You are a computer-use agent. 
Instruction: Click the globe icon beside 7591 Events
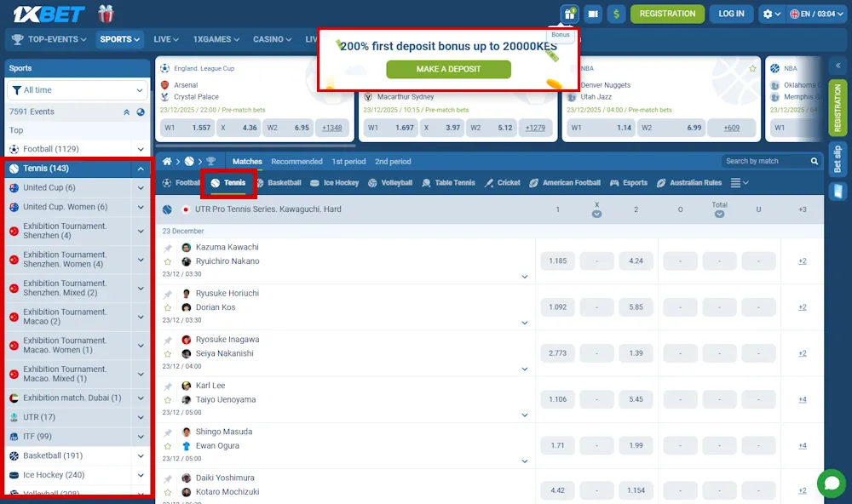[141, 112]
